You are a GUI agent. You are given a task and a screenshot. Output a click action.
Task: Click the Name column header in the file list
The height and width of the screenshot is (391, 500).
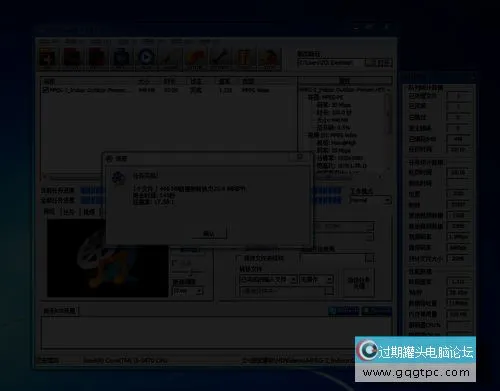(x=88, y=81)
